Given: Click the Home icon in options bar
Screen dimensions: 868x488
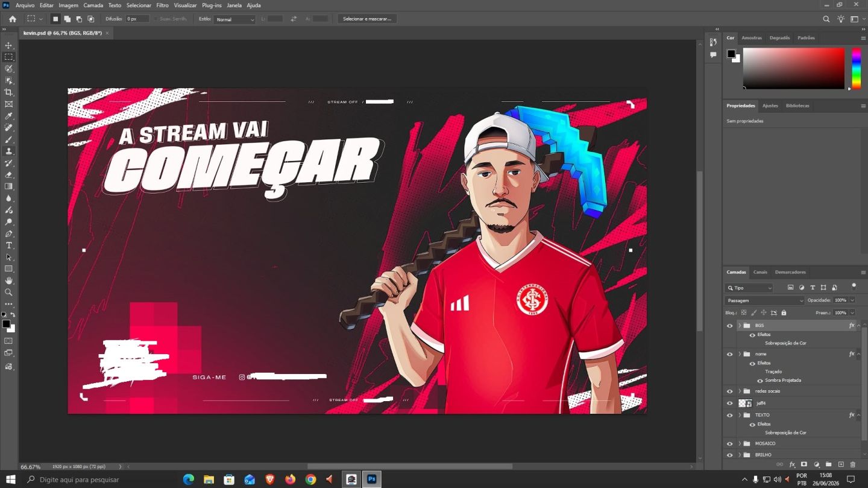Looking at the screenshot, I should pyautogui.click(x=12, y=19).
